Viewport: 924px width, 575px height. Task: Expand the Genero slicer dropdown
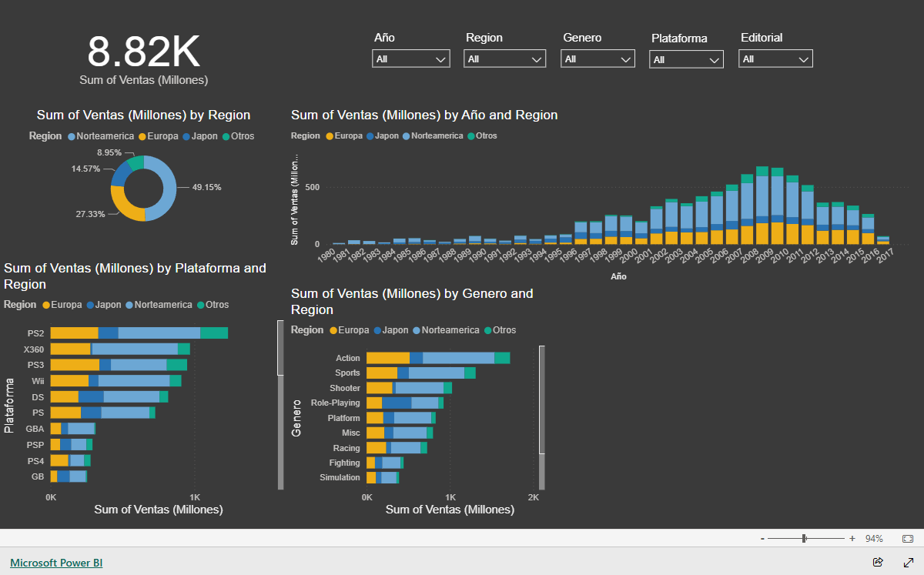[x=598, y=59]
